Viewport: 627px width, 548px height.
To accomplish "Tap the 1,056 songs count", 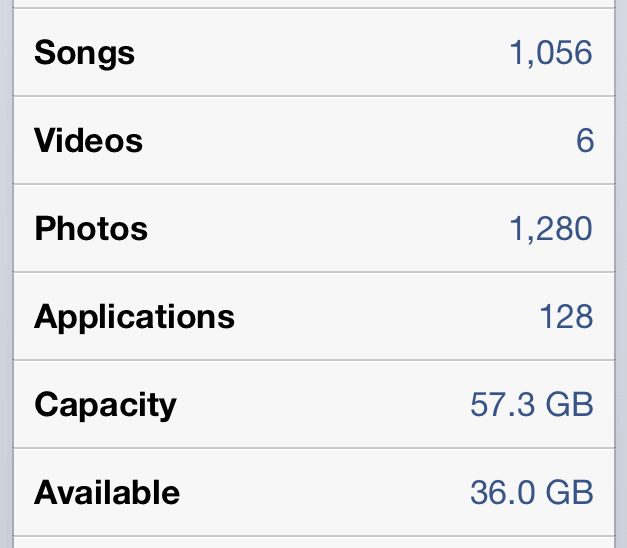I will [551, 53].
